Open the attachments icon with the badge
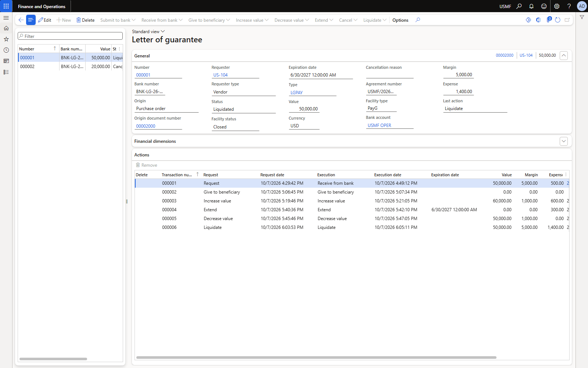The height and width of the screenshot is (368, 588). (x=549, y=20)
